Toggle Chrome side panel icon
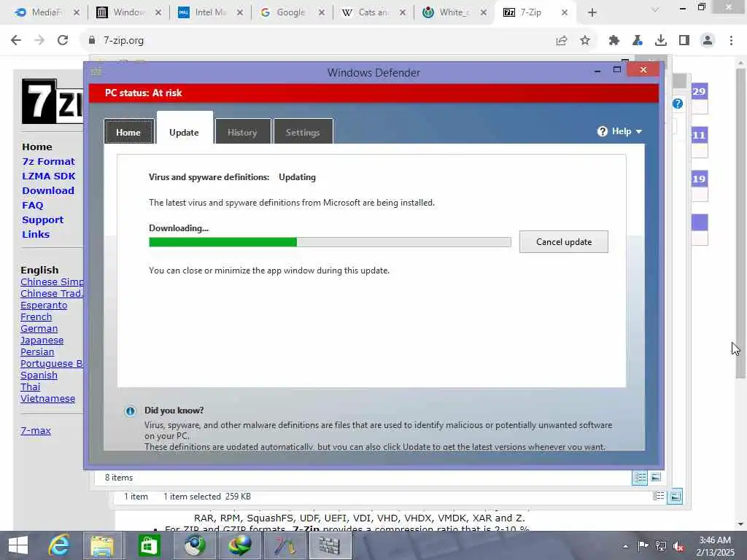 click(x=684, y=41)
